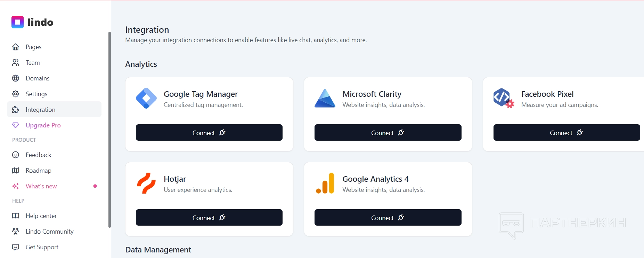
Task: Click the Domains globe icon
Action: point(16,78)
